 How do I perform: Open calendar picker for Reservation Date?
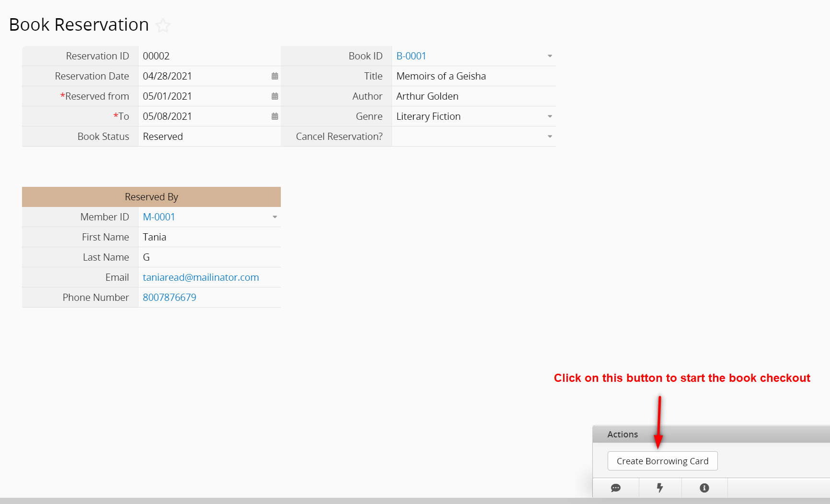tap(275, 76)
